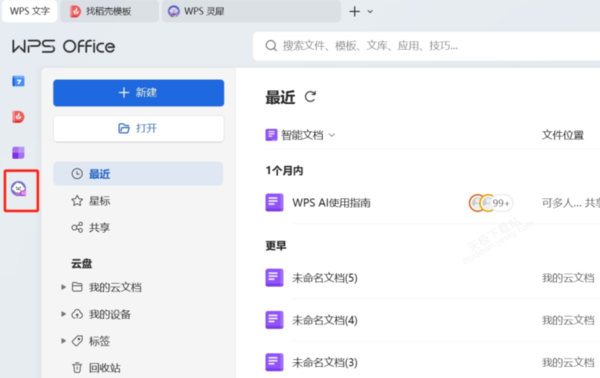
Task: Open the 智能文档 filter dropdown
Action: [x=300, y=135]
